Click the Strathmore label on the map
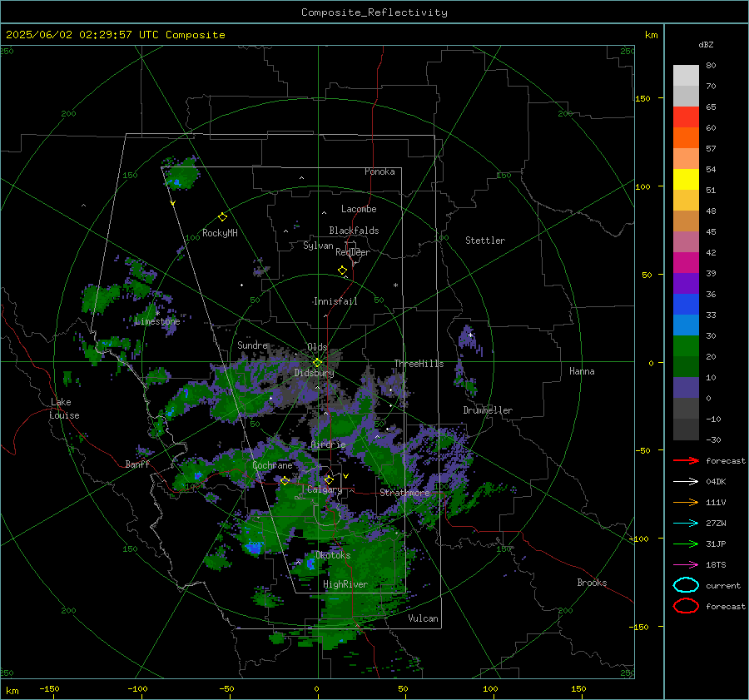The width and height of the screenshot is (749, 700). (405, 493)
